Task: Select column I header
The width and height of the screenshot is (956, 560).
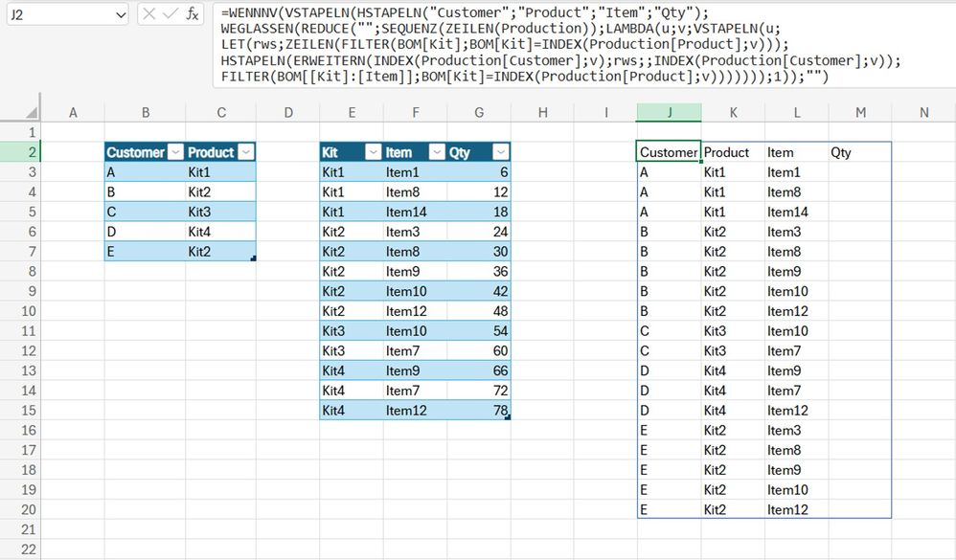Action: pos(606,113)
